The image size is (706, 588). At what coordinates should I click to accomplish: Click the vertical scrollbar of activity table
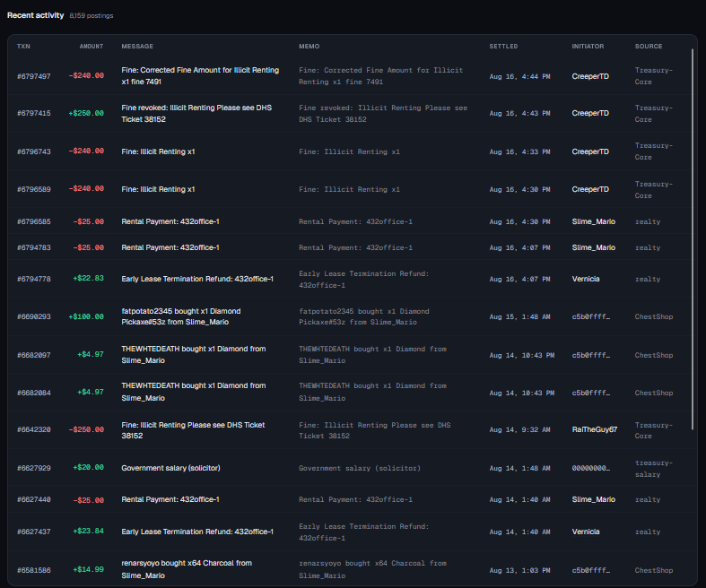[x=693, y=239]
